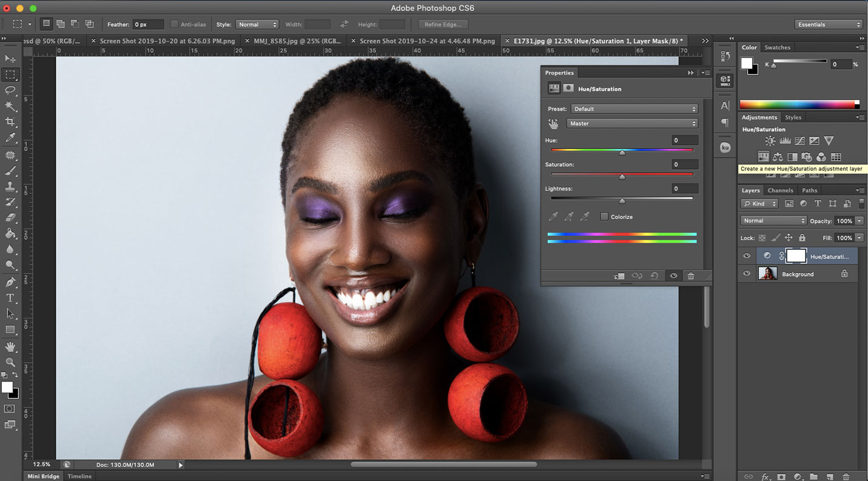Toggle the Anti-alias checkbox

pos(174,24)
